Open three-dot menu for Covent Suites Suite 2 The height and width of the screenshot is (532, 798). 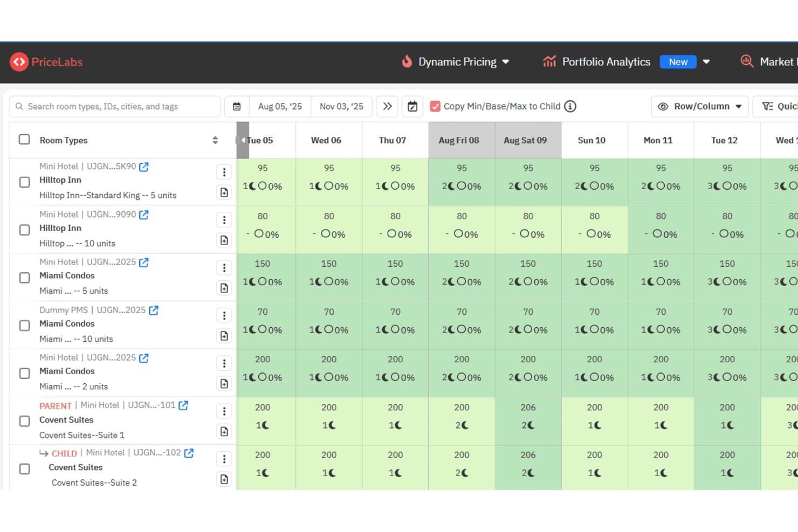tap(224, 459)
